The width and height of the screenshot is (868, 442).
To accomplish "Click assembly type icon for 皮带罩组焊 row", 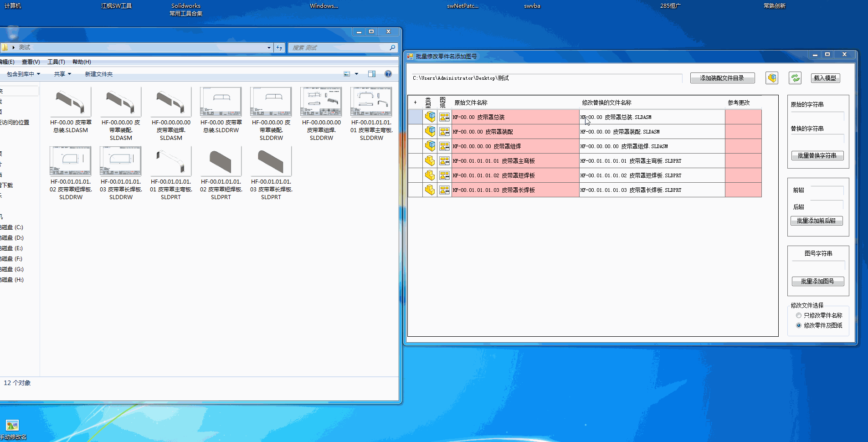I will [430, 146].
